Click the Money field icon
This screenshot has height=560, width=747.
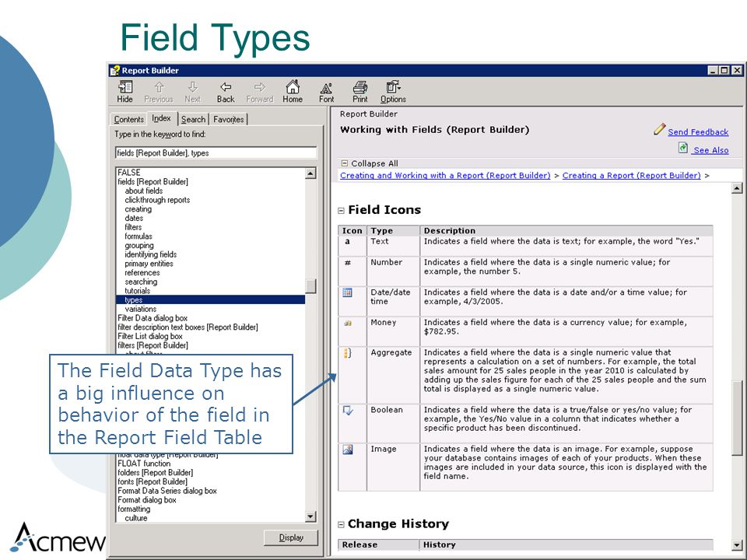348,323
